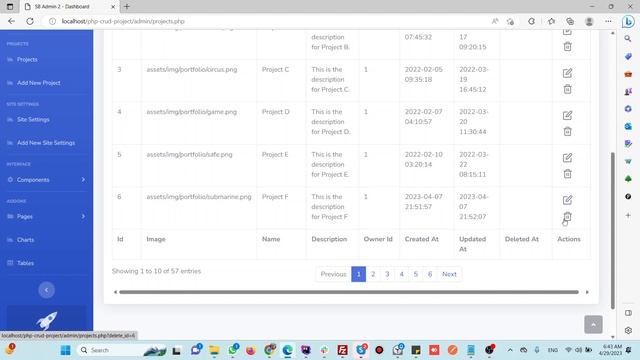Click horizontal scrollbar of table
This screenshot has height=360, width=640.
[x=349, y=292]
